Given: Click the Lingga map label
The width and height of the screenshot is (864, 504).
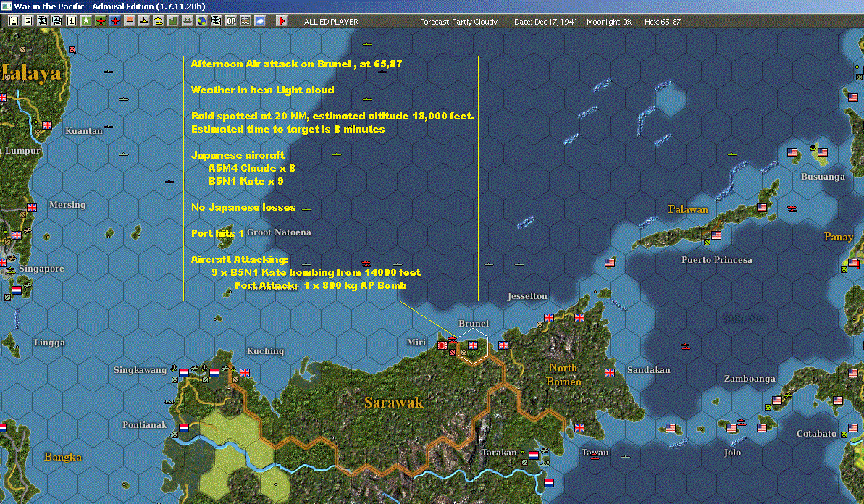Looking at the screenshot, I should tap(49, 343).
